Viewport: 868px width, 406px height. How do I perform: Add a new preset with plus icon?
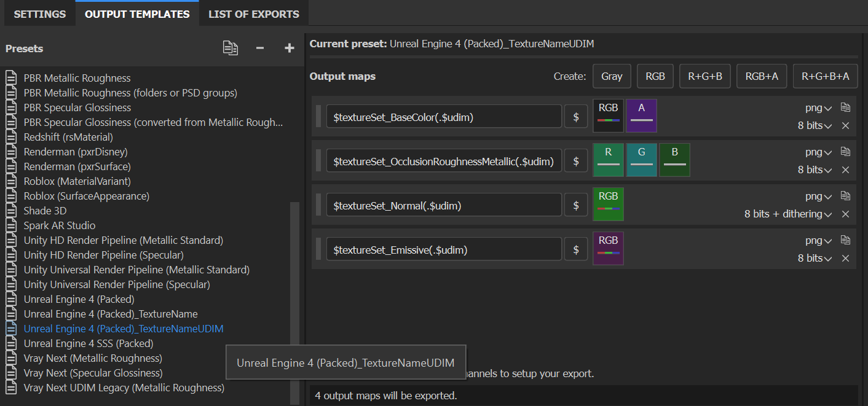tap(290, 48)
